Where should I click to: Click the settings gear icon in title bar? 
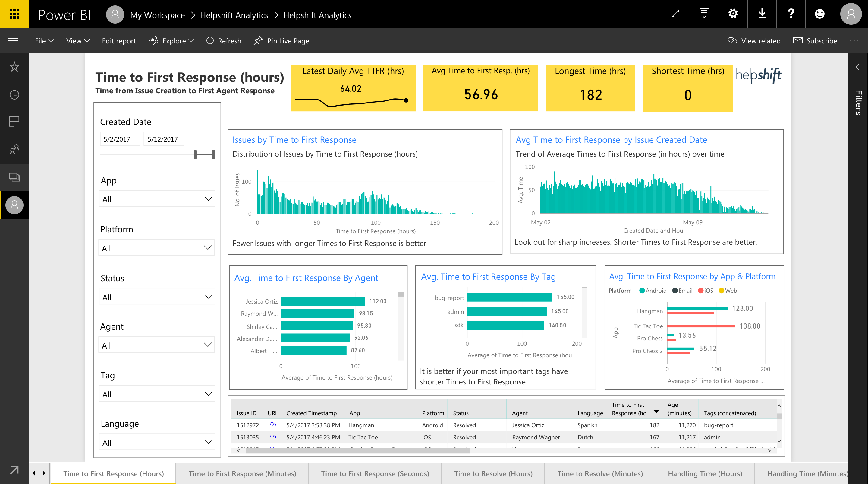pyautogui.click(x=733, y=13)
